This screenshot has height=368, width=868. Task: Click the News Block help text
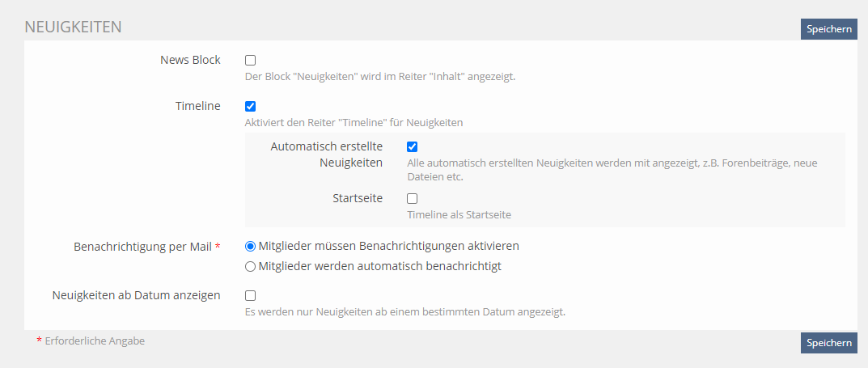click(x=379, y=78)
